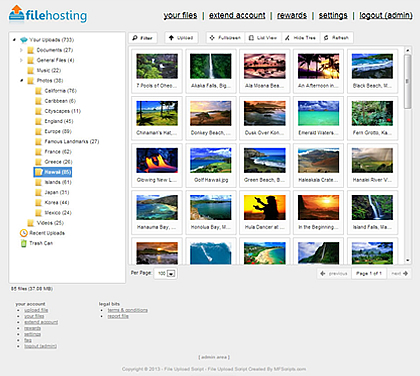
Task: Expand the Documents folder
Action: pos(21,50)
